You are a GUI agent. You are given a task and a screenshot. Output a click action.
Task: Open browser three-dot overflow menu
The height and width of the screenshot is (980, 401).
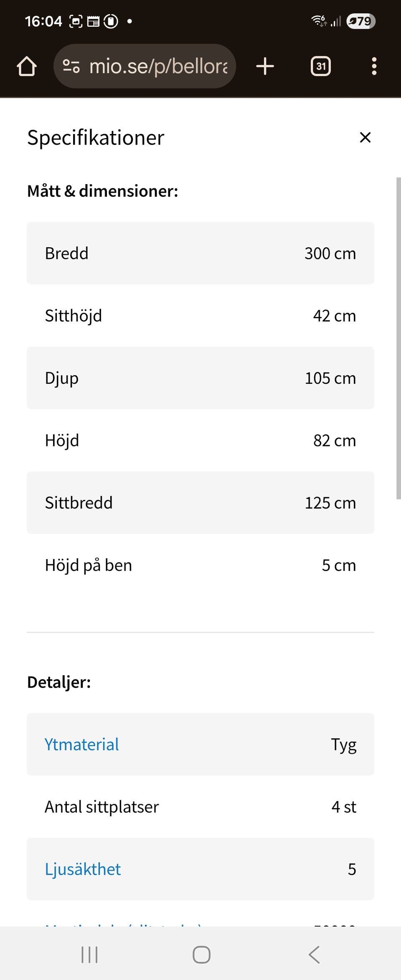pos(374,66)
